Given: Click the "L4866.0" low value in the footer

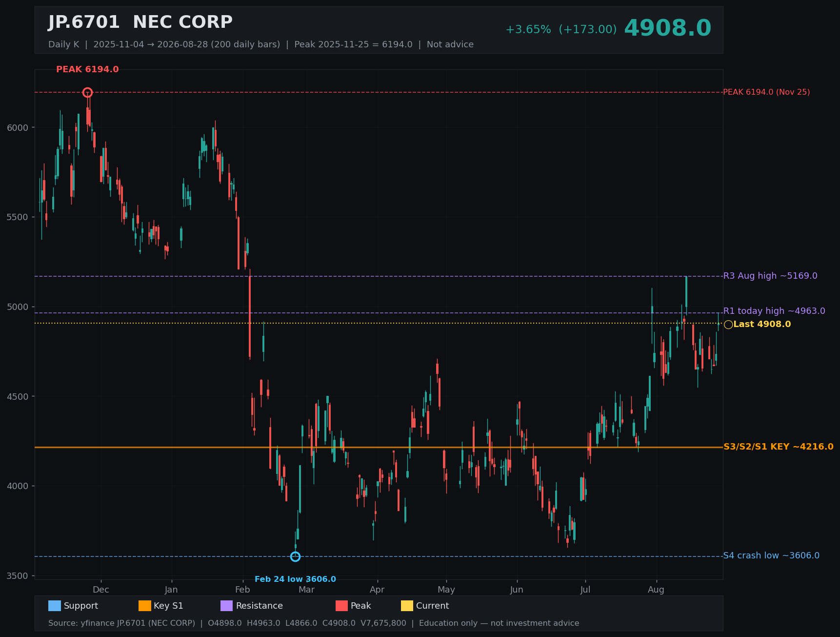Looking at the screenshot, I should point(301,623).
